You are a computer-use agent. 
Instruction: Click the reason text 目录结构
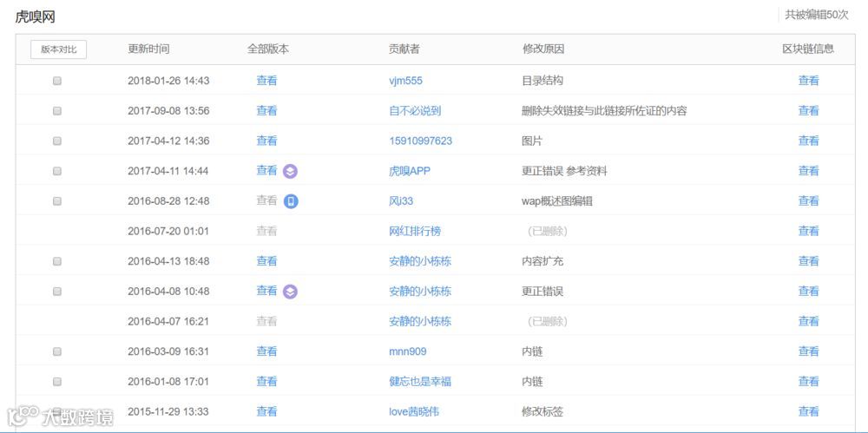pyautogui.click(x=542, y=81)
